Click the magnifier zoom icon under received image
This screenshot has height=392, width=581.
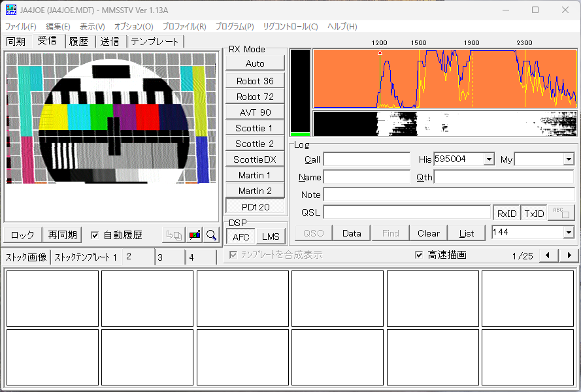pos(211,235)
